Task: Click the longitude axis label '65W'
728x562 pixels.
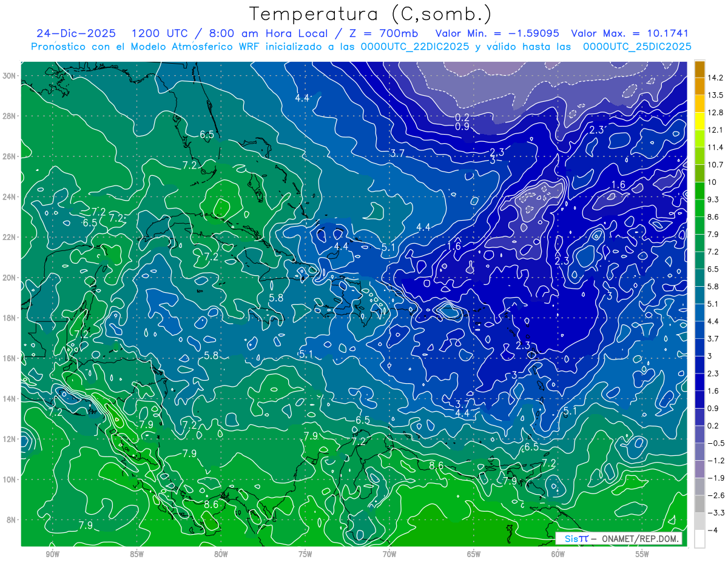Action: pyautogui.click(x=474, y=555)
